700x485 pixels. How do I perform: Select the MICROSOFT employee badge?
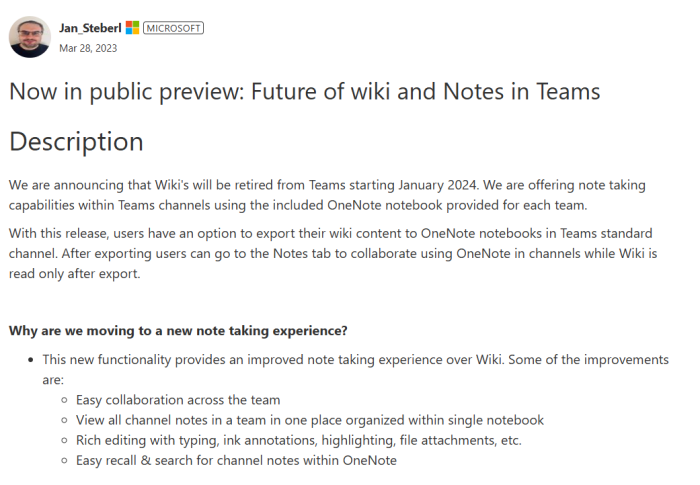coord(173,28)
